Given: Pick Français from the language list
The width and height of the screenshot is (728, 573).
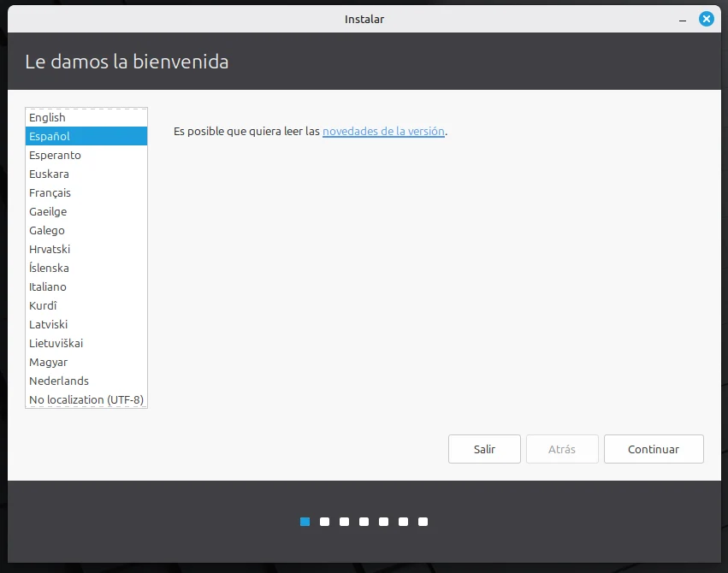Looking at the screenshot, I should (50, 192).
